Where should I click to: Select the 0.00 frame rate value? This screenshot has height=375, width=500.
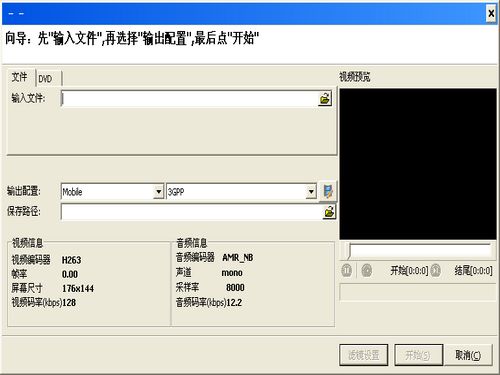coord(70,274)
